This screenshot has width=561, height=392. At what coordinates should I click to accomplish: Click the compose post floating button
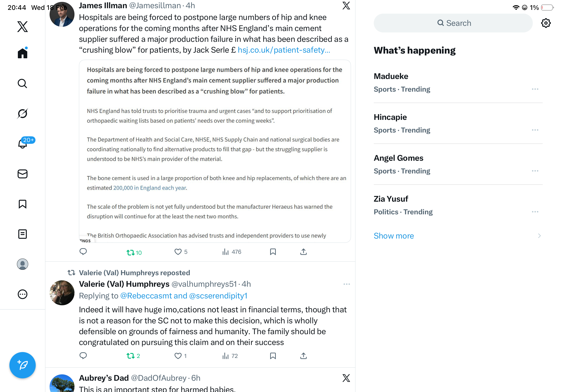point(23,365)
